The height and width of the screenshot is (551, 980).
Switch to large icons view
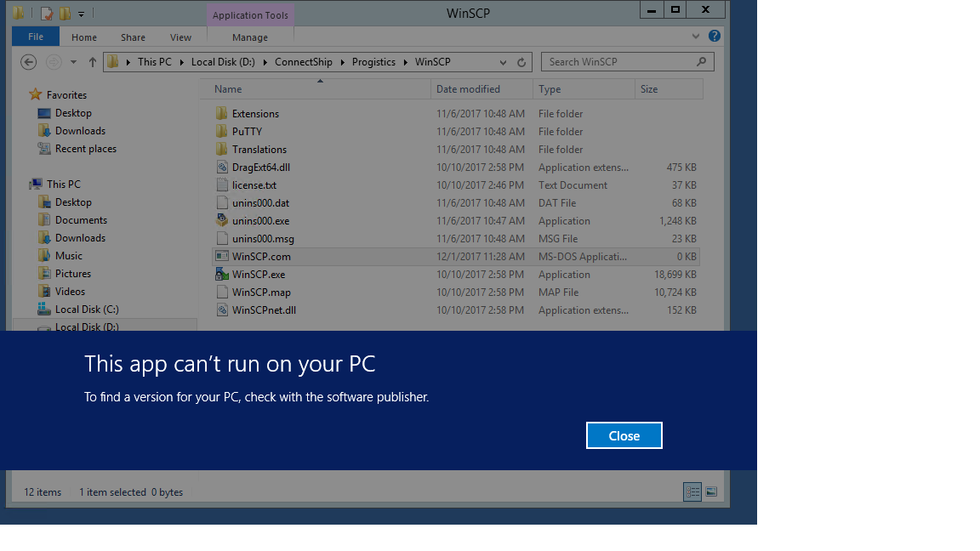point(711,491)
